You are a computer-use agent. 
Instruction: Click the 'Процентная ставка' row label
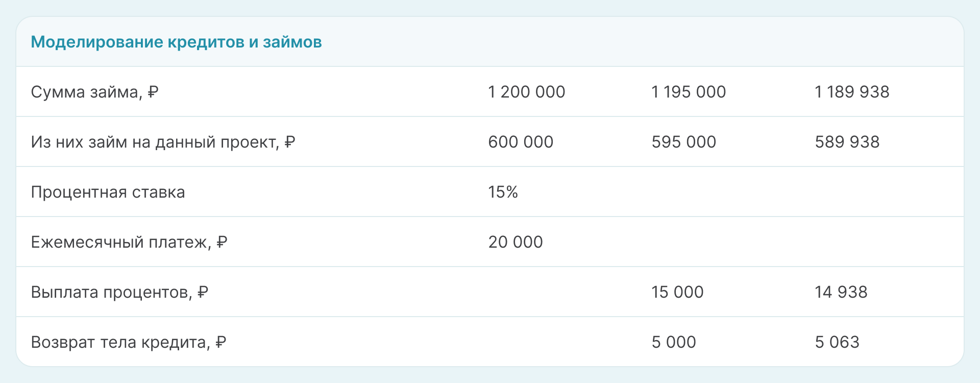point(108,192)
